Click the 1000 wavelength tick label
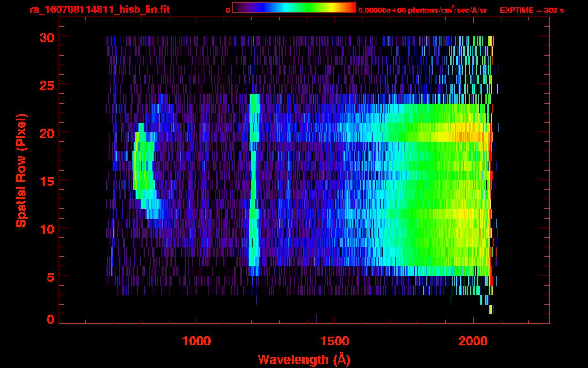The width and height of the screenshot is (588, 368). 196,341
